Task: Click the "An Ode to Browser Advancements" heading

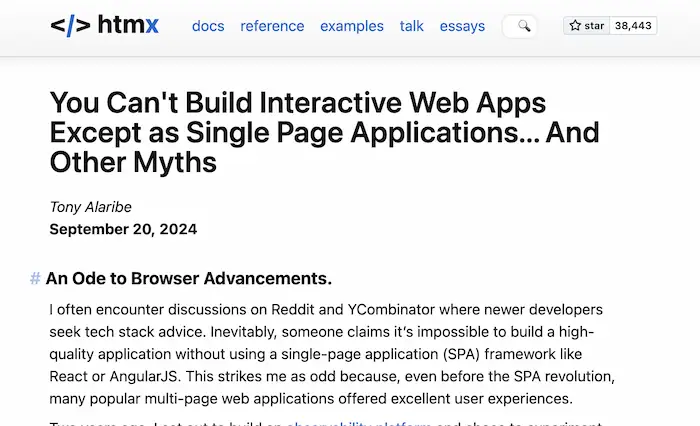Action: point(188,278)
